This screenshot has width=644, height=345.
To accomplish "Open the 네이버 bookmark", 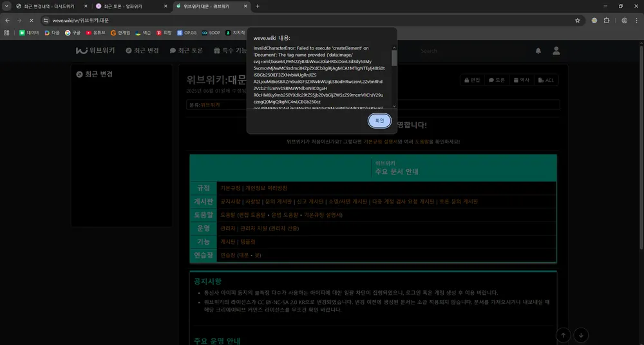I will point(29,32).
